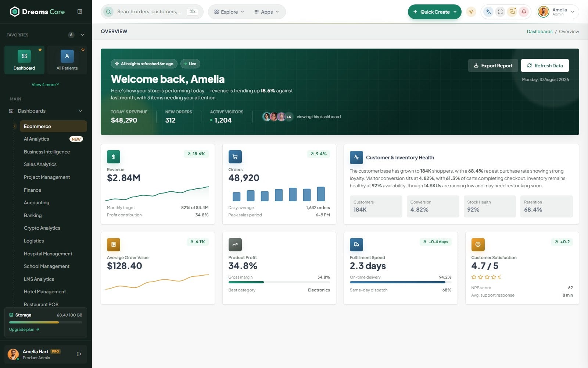Click the Revenue dollar icon

tap(114, 157)
